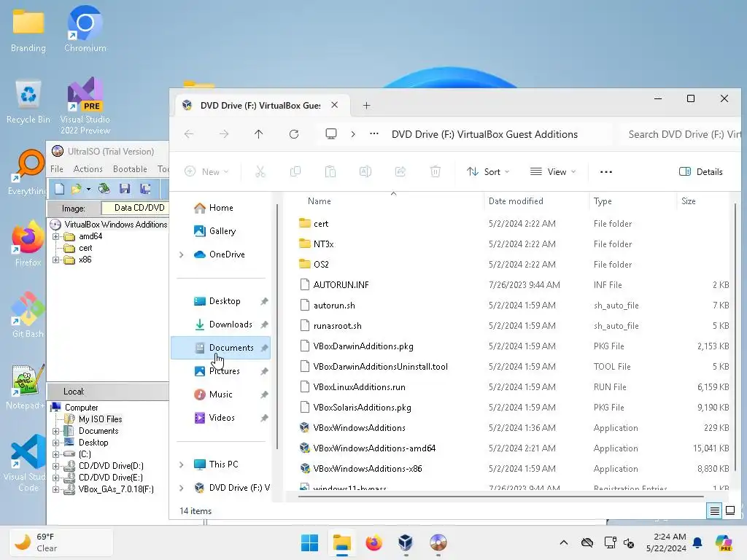
Task: Add a new Explorer tab
Action: point(366,105)
